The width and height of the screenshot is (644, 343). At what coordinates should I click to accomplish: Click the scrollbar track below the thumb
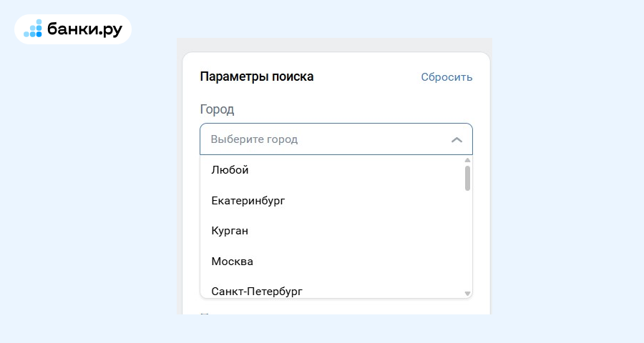[467, 240]
